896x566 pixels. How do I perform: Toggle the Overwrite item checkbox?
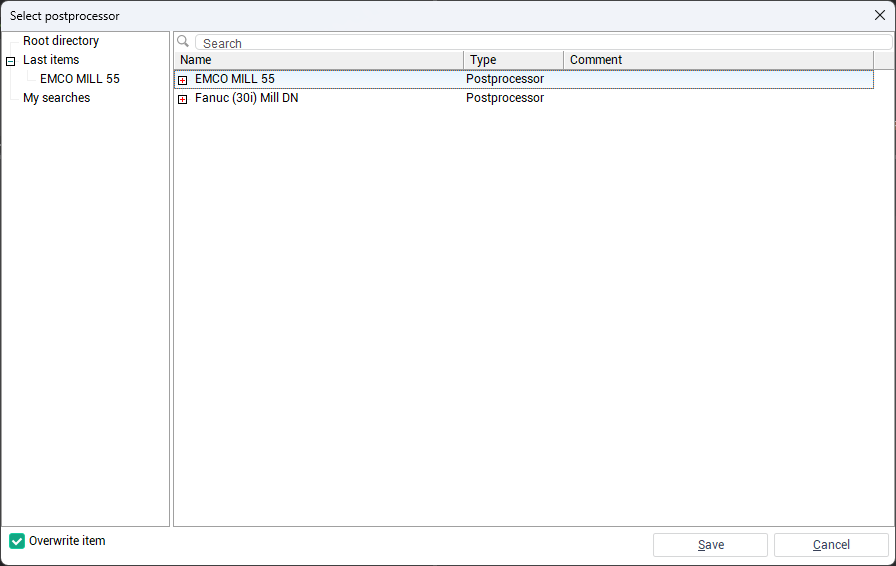pyautogui.click(x=17, y=541)
